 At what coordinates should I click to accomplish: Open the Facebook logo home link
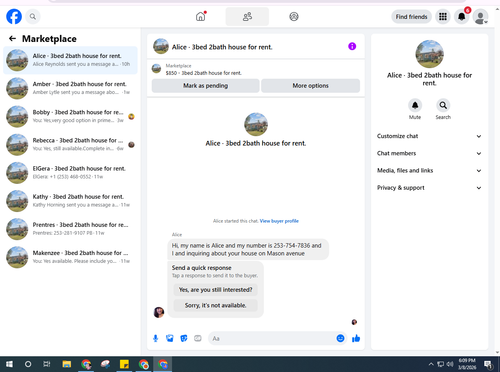coord(14,16)
